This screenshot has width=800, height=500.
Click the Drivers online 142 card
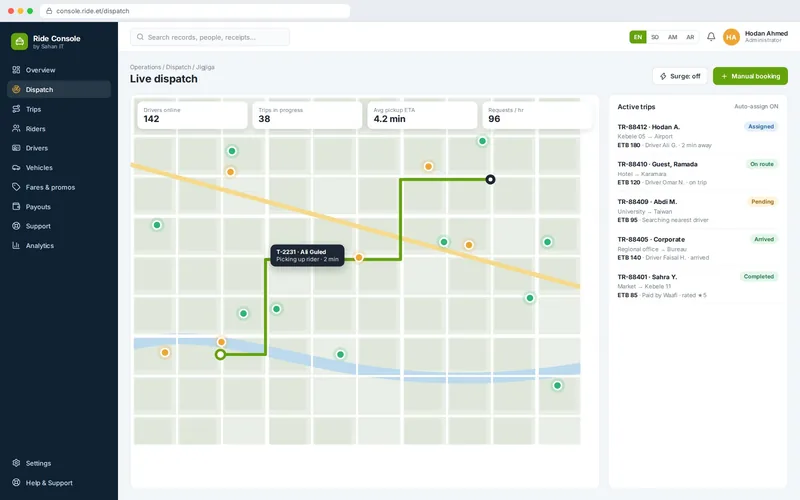pyautogui.click(x=192, y=115)
